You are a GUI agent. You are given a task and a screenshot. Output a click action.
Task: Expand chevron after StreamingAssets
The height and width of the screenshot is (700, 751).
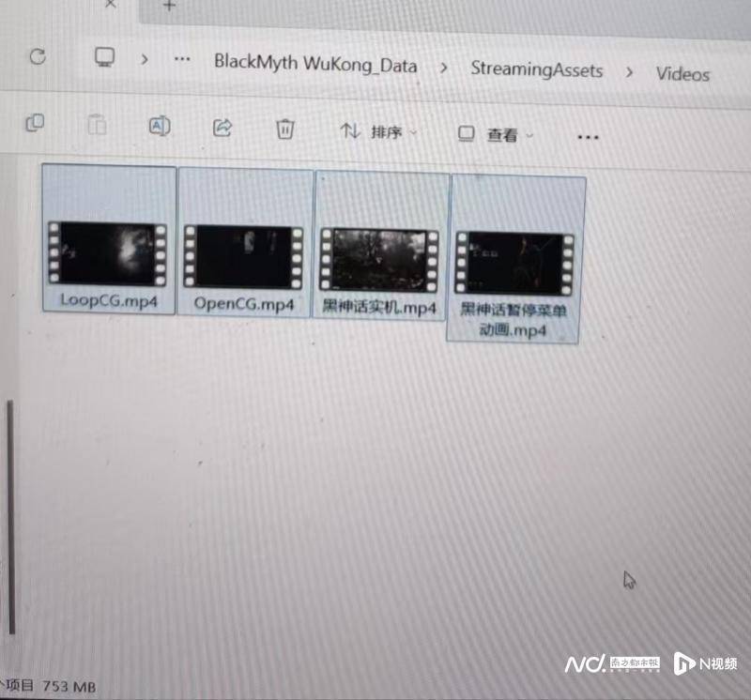(629, 72)
